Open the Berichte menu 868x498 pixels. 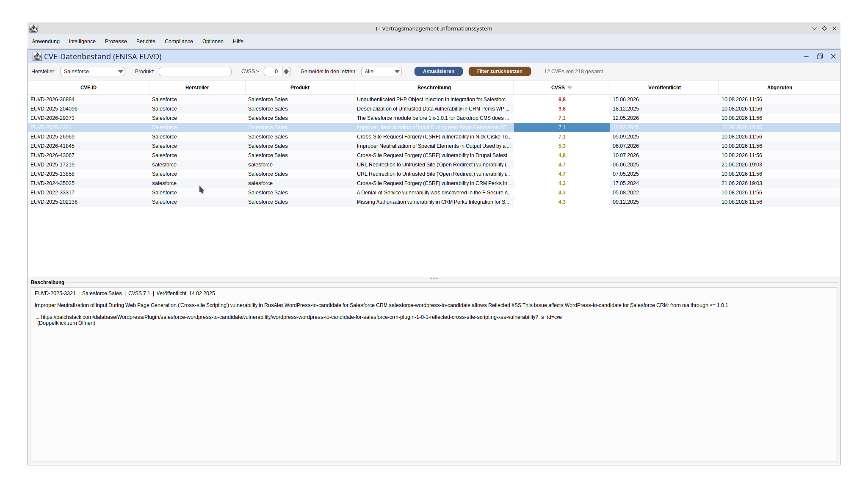point(146,41)
